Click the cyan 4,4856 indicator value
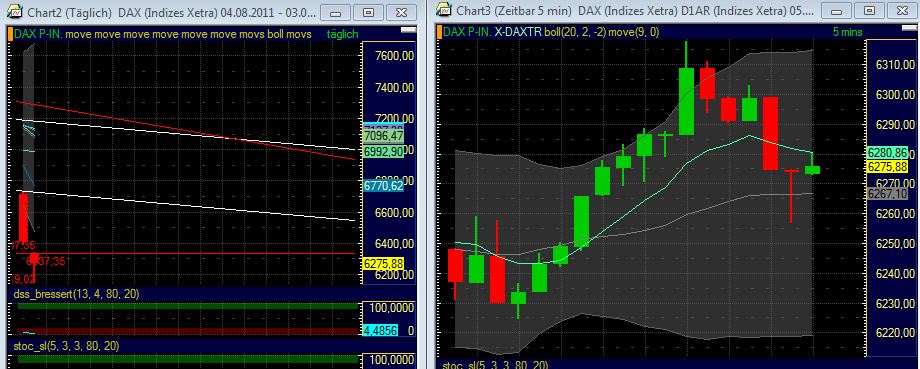The height and width of the screenshot is (369, 920). (380, 331)
